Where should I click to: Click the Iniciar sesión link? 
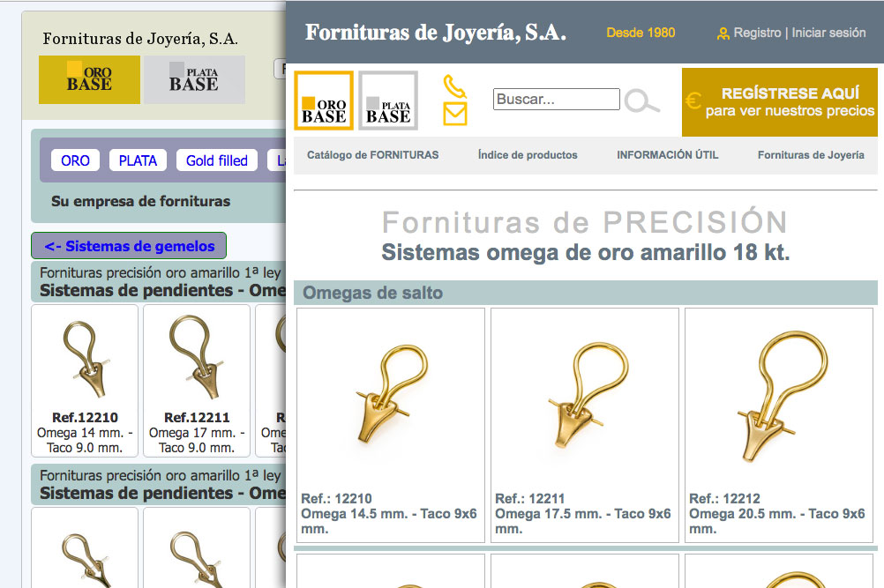coord(828,33)
